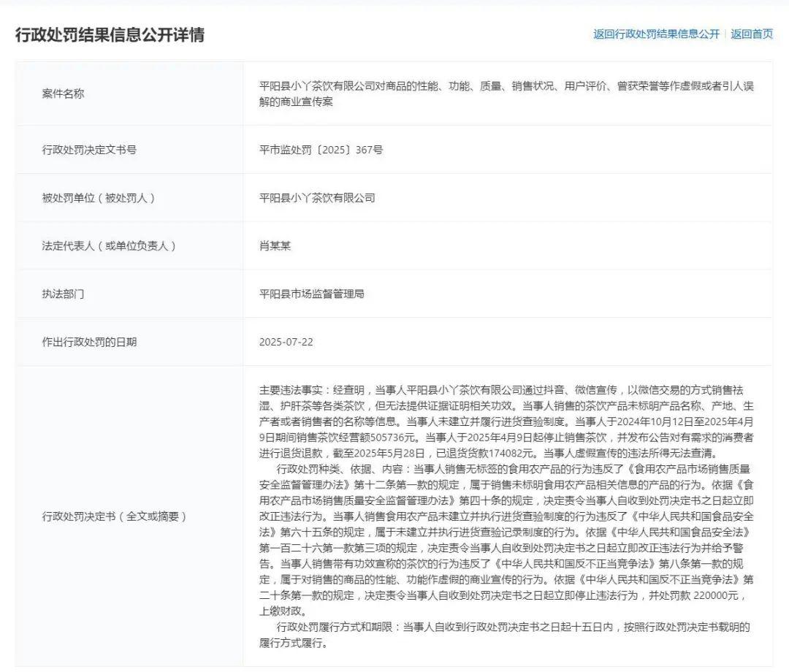The width and height of the screenshot is (789, 672).
Task: Click the 行政处罚结果信息公开详情 page heading
Action: (x=110, y=34)
